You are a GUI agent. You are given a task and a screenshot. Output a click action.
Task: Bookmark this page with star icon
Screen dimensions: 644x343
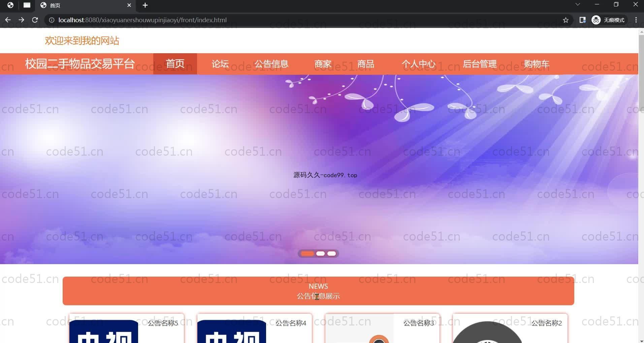[566, 20]
